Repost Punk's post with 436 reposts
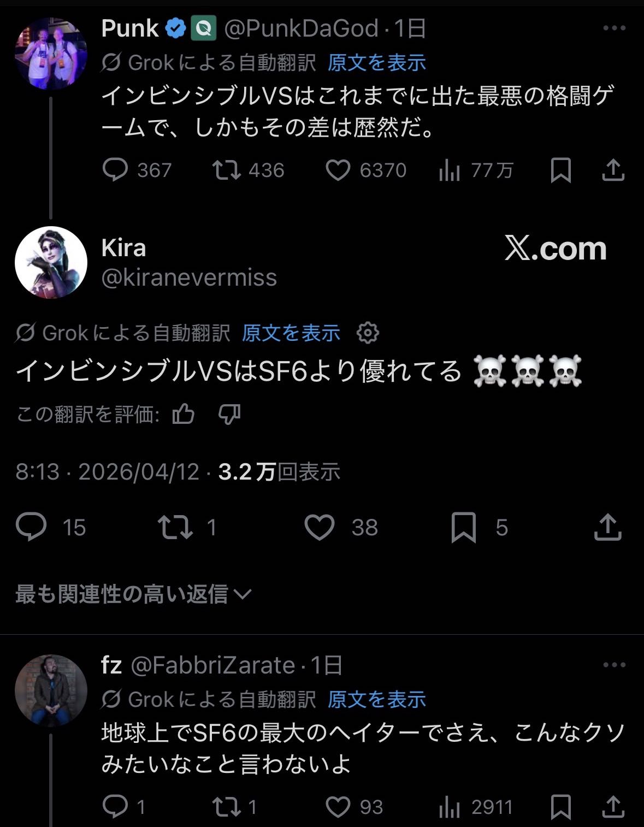 (226, 170)
